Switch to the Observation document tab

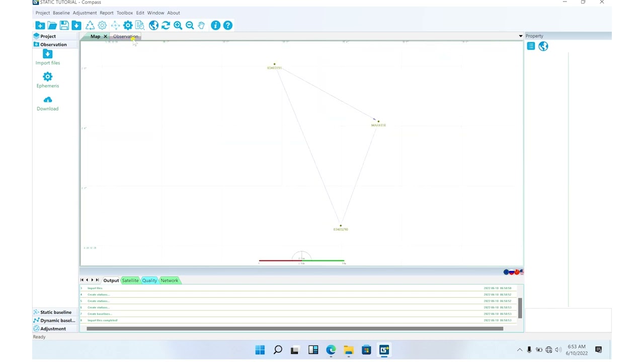click(x=125, y=36)
